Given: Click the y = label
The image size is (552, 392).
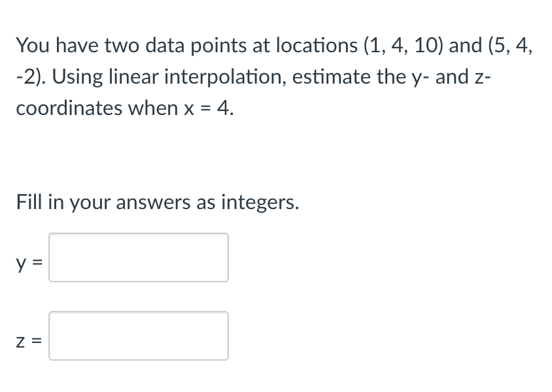Looking at the screenshot, I should click(x=28, y=261).
